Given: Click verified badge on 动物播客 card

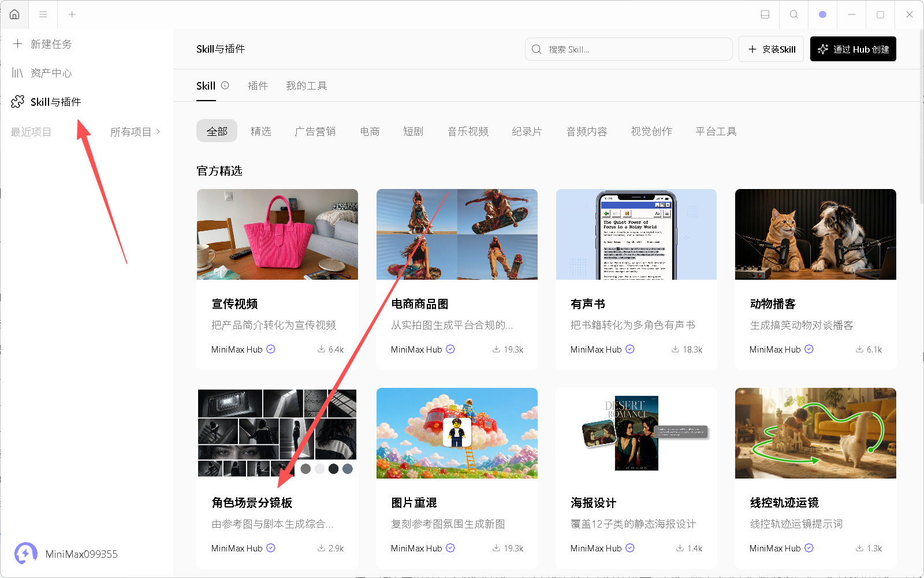Looking at the screenshot, I should [x=809, y=349].
